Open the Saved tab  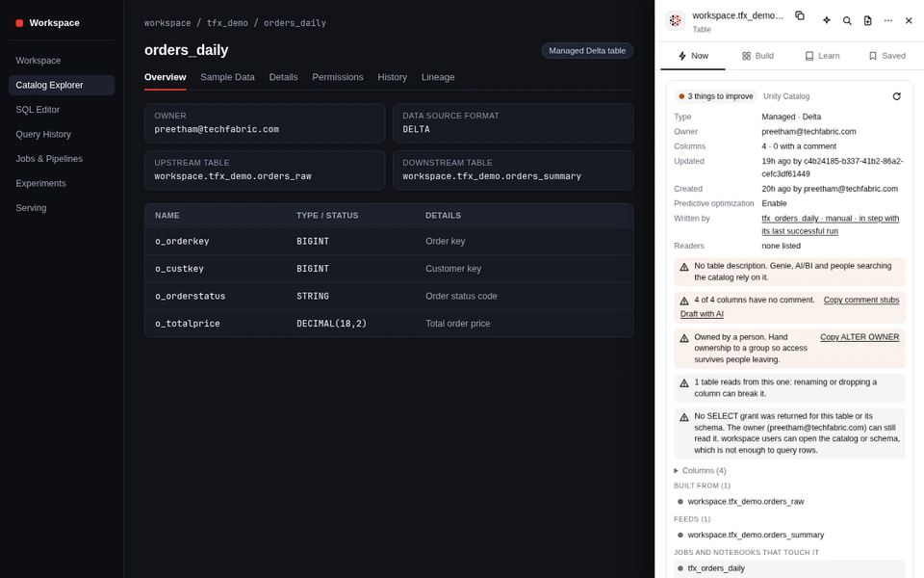[886, 56]
